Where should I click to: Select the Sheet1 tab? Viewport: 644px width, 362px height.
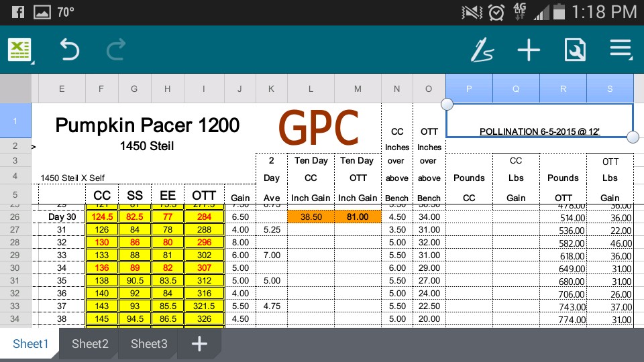point(31,344)
